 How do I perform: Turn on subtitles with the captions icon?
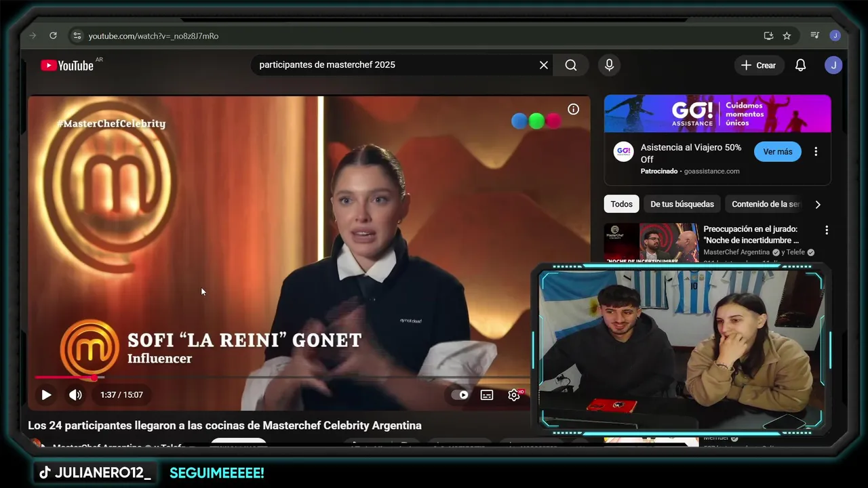[x=487, y=395]
